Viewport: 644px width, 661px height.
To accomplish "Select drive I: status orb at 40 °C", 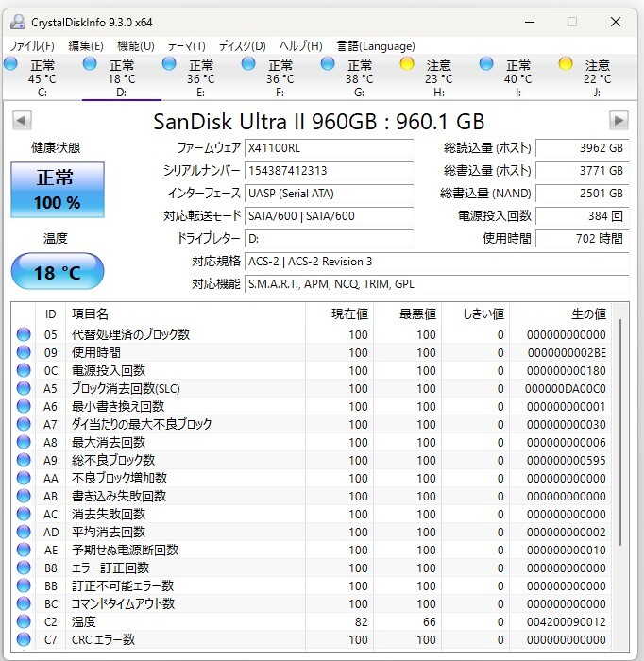I will (x=486, y=64).
